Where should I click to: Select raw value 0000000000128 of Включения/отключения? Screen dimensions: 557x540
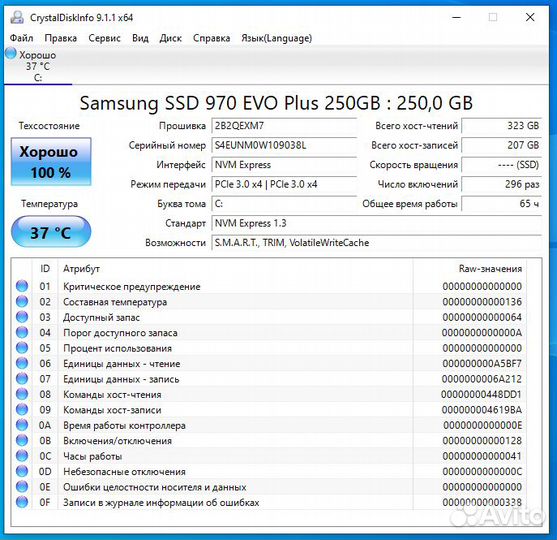coord(482,441)
